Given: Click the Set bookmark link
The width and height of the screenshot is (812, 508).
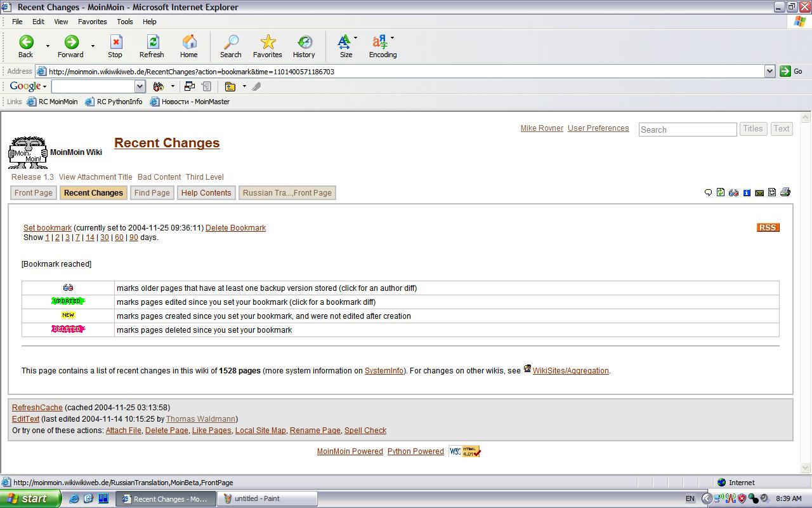Looking at the screenshot, I should [48, 228].
